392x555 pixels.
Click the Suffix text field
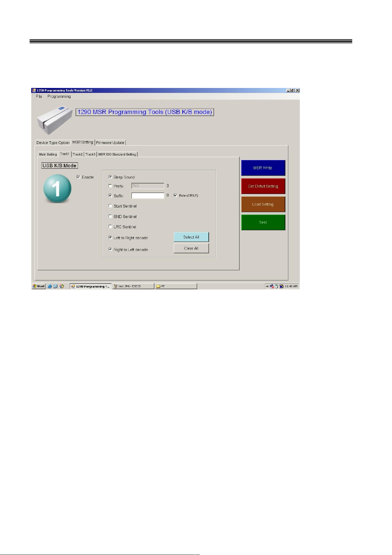[148, 196]
